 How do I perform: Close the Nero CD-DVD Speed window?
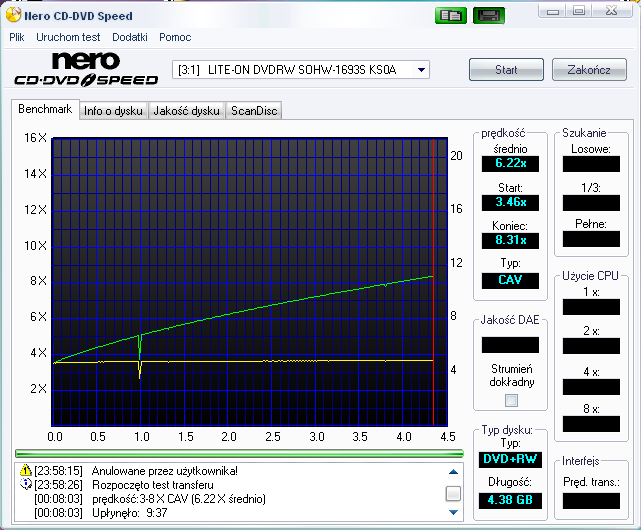(612, 11)
